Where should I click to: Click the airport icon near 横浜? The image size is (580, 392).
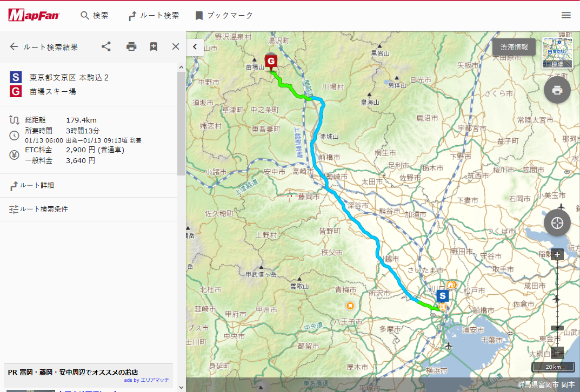point(448,346)
